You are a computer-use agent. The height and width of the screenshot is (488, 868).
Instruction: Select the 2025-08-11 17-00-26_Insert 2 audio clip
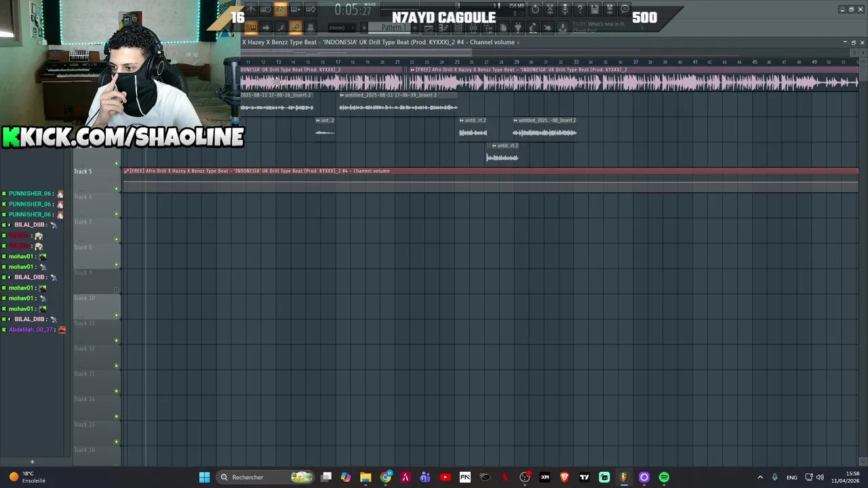coord(277,102)
